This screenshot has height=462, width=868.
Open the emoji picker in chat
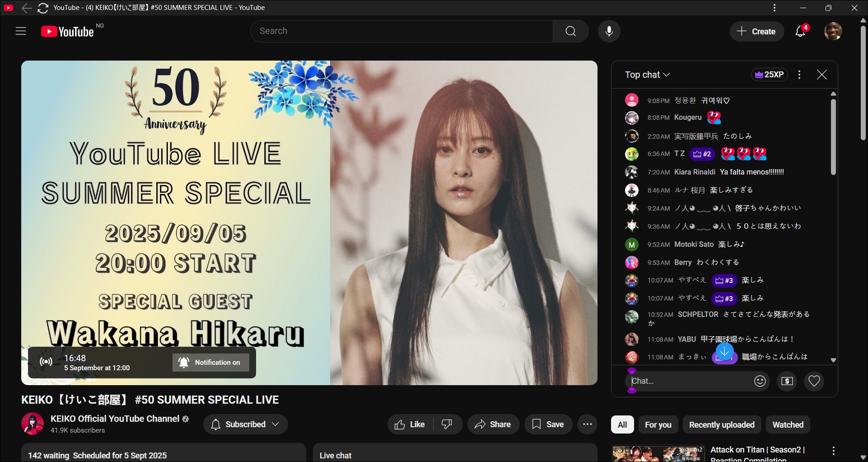pyautogui.click(x=760, y=381)
